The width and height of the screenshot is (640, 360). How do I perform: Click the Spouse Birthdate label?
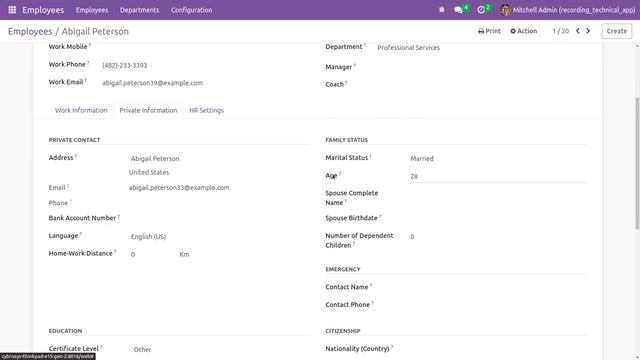(x=351, y=218)
